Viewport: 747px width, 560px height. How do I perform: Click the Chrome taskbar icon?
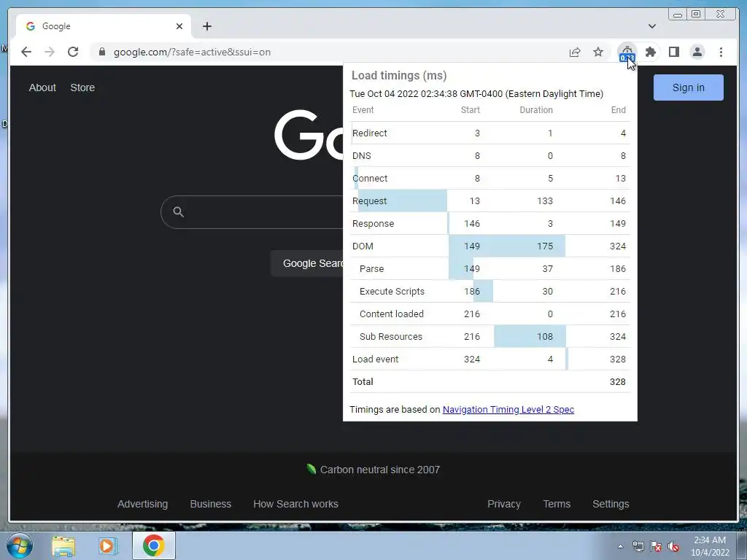coord(153,545)
